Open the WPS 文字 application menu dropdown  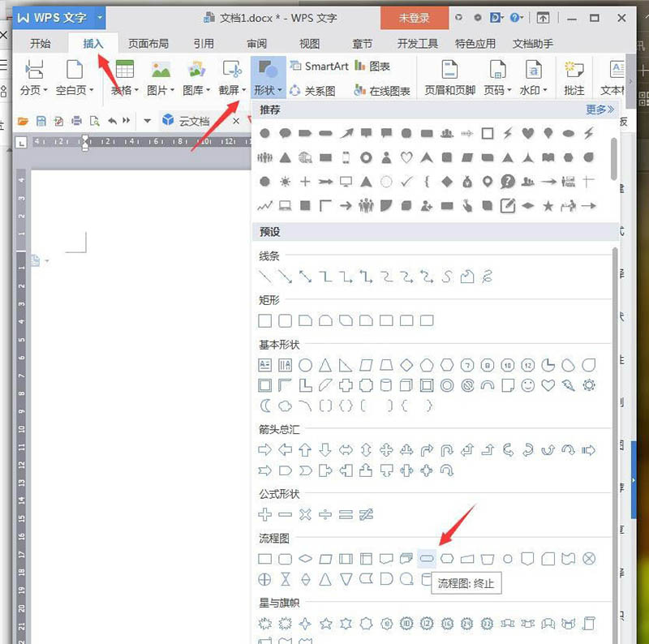pos(99,17)
